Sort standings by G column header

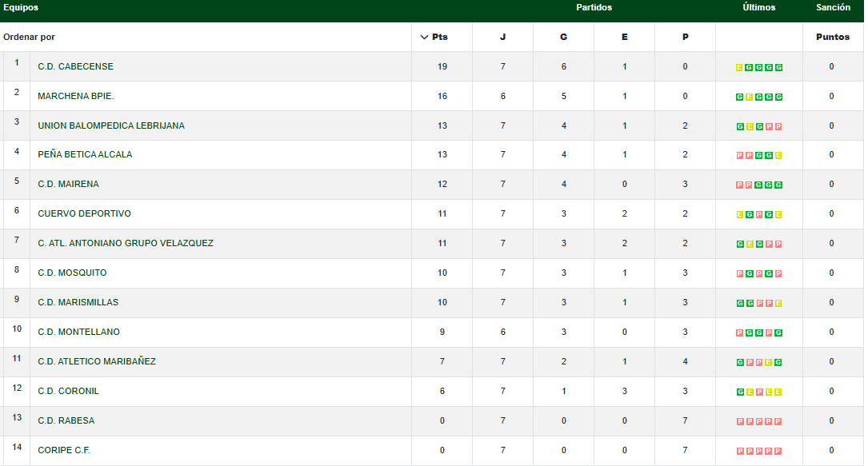[x=563, y=38]
